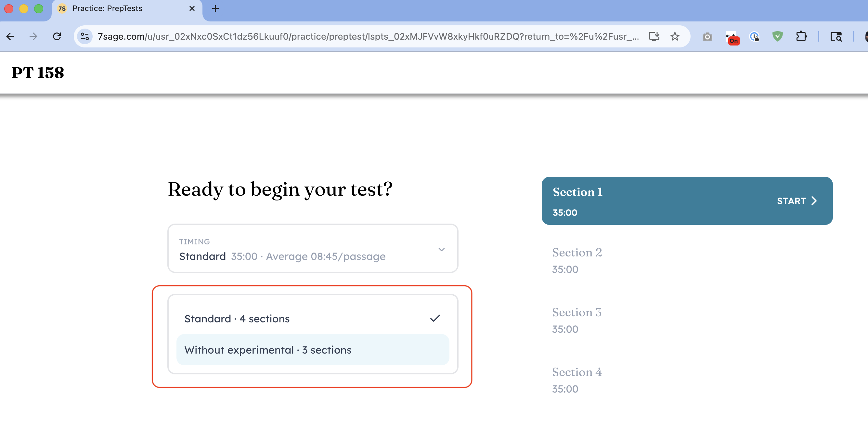Image resolution: width=868 pixels, height=428 pixels.
Task: Open the 1Password extension icon
Action: tap(754, 36)
